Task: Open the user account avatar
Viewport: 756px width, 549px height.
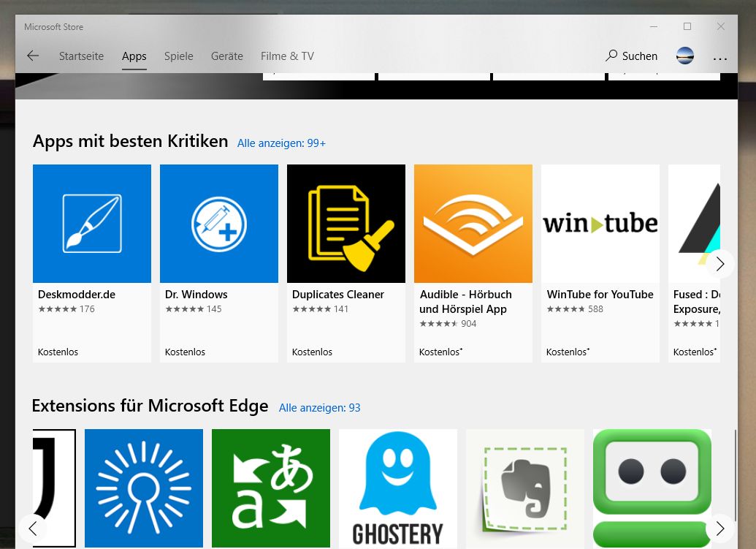Action: (x=685, y=56)
